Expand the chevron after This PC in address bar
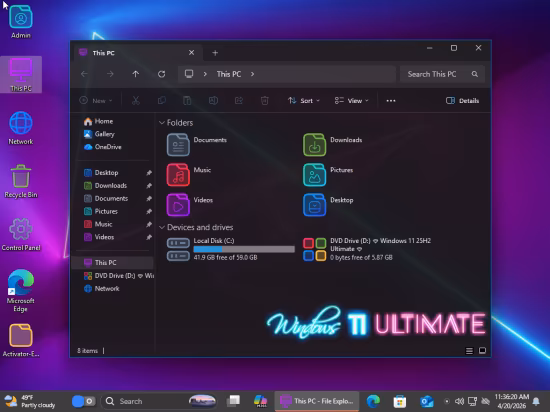The height and width of the screenshot is (412, 550). [x=252, y=74]
